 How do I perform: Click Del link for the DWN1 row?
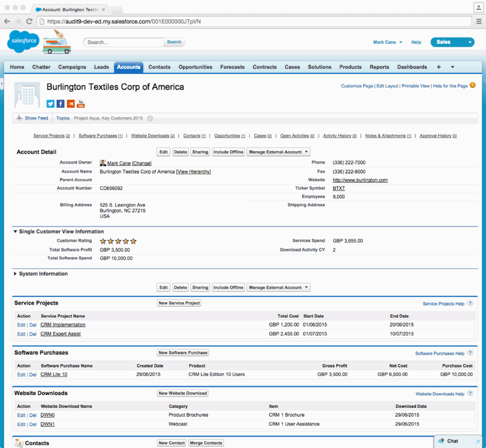click(x=33, y=425)
